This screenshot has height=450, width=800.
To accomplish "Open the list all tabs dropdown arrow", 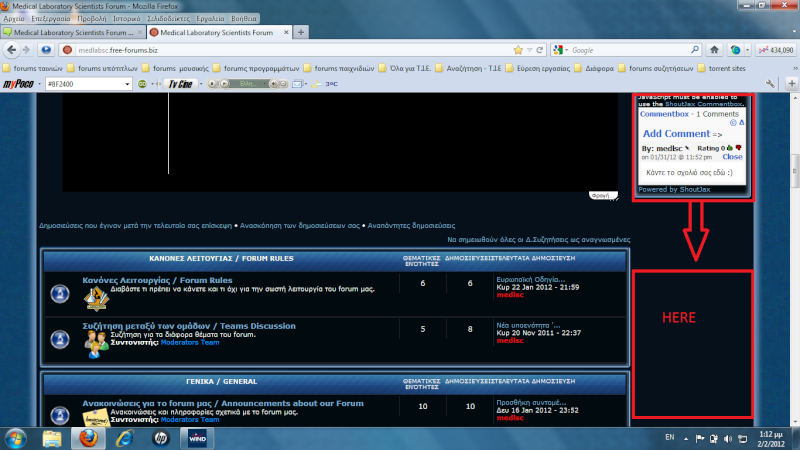I will tap(794, 32).
